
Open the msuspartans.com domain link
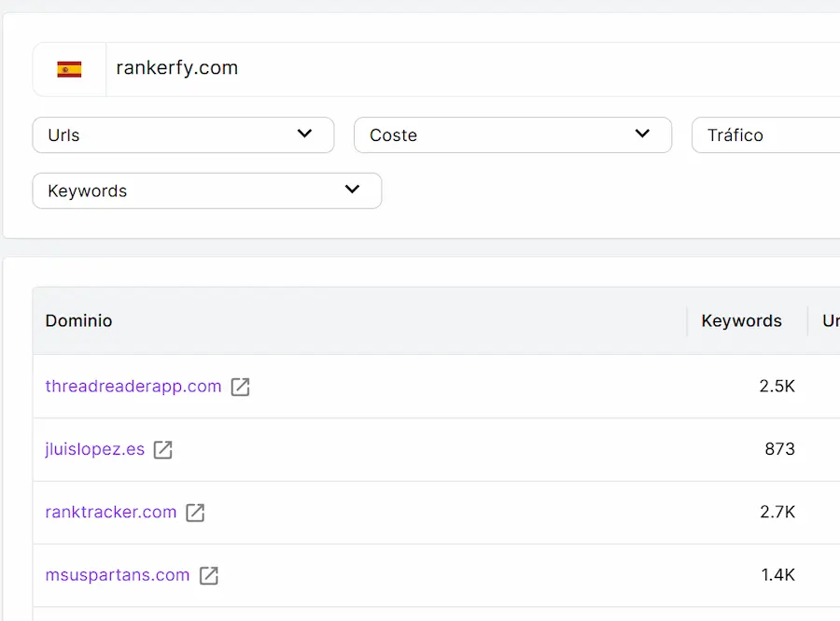(118, 575)
